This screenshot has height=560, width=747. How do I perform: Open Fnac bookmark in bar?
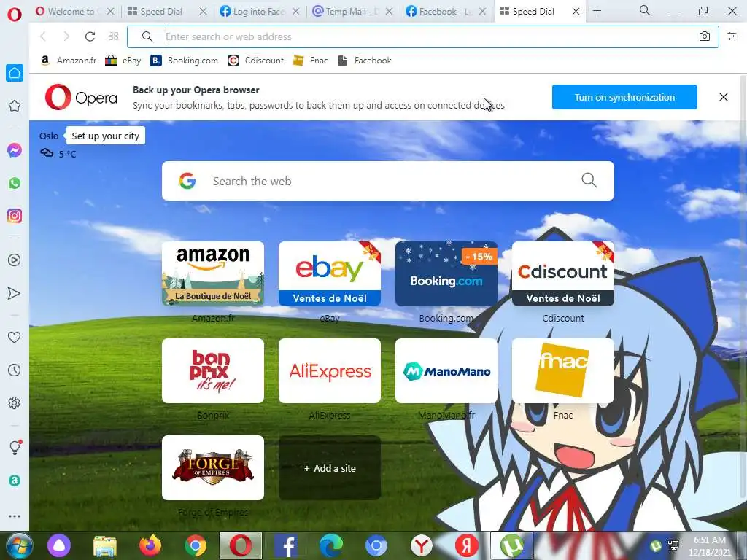coord(310,61)
